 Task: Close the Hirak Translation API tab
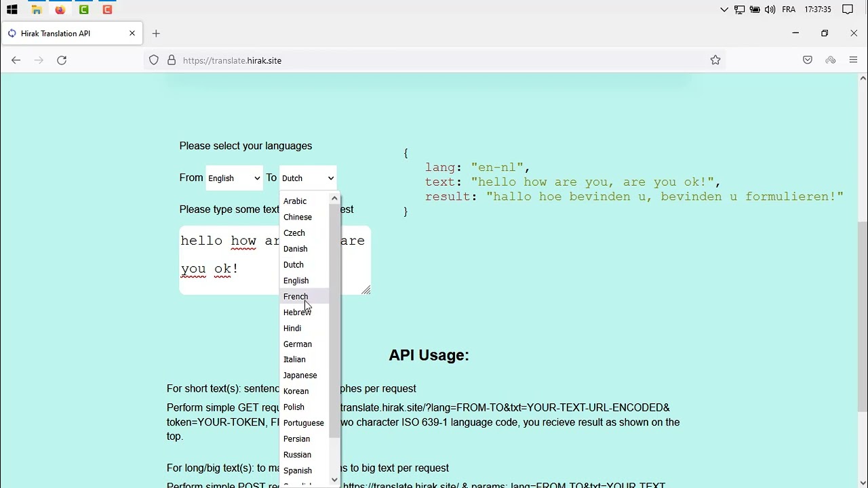pos(132,33)
